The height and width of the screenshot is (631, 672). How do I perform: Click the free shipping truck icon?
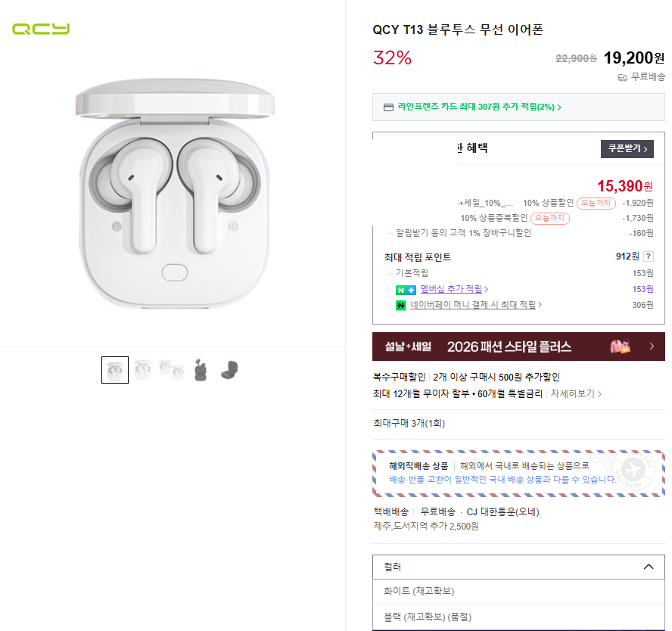623,77
